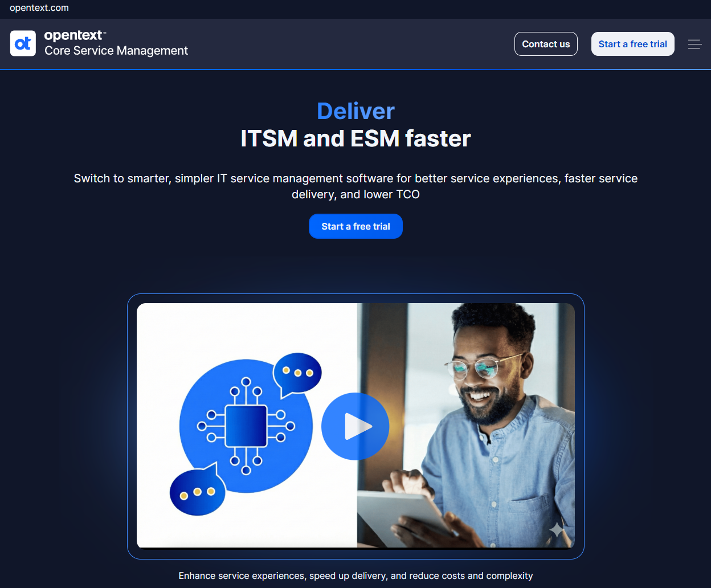Start a free trial from the header

coord(632,44)
